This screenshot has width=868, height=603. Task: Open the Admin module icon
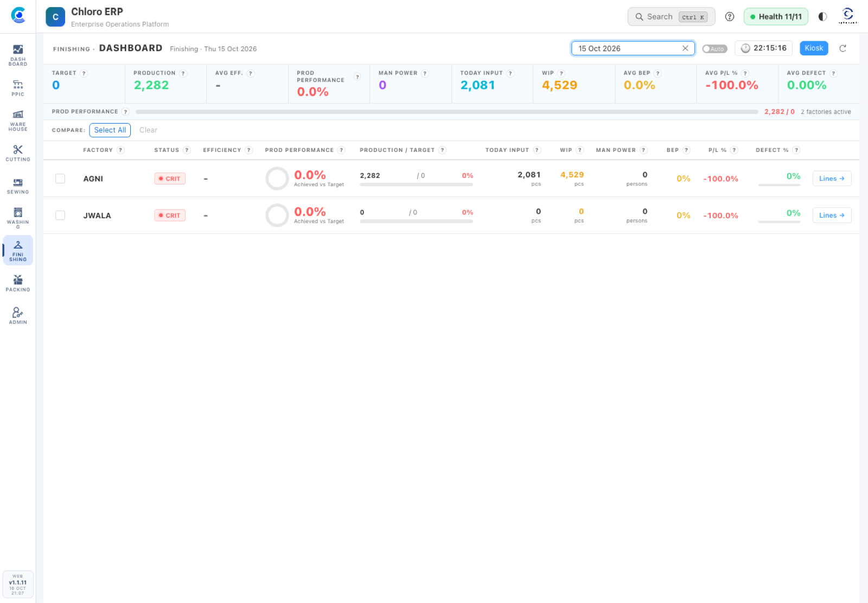[18, 316]
